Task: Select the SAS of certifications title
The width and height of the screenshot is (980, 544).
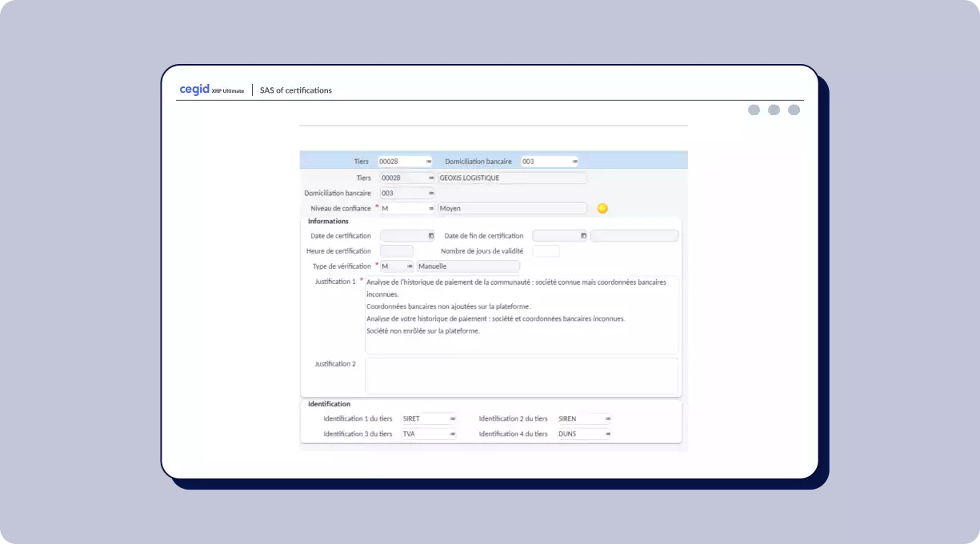Action: click(296, 90)
